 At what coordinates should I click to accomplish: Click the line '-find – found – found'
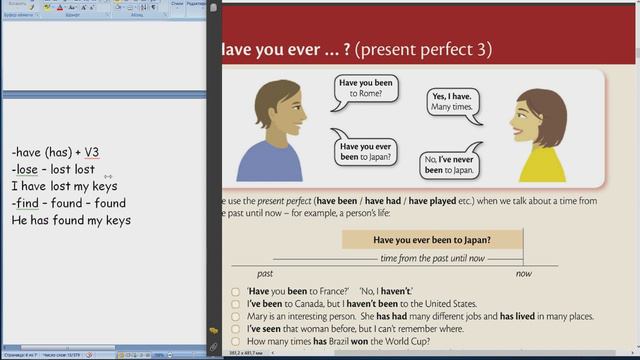(69, 203)
